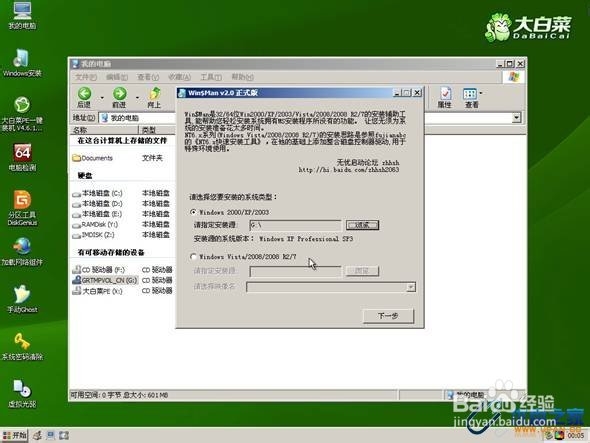Viewport: 590px width, 443px height.
Task: Click 浏览 button for XP install source
Action: coord(362,225)
